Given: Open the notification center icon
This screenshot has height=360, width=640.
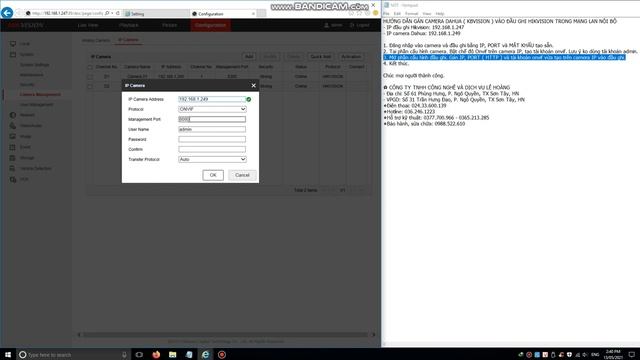Looking at the screenshot, I should click(632, 355).
